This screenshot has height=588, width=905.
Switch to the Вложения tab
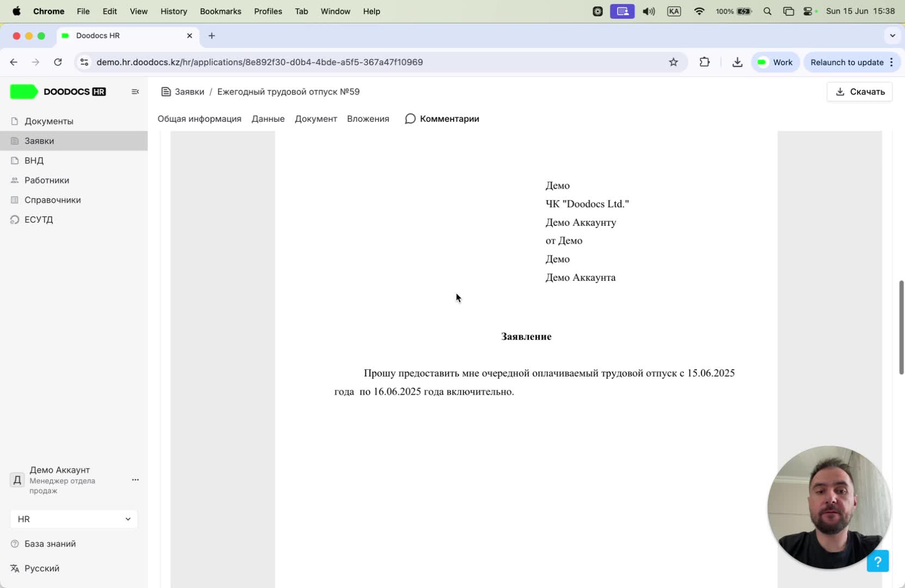368,119
